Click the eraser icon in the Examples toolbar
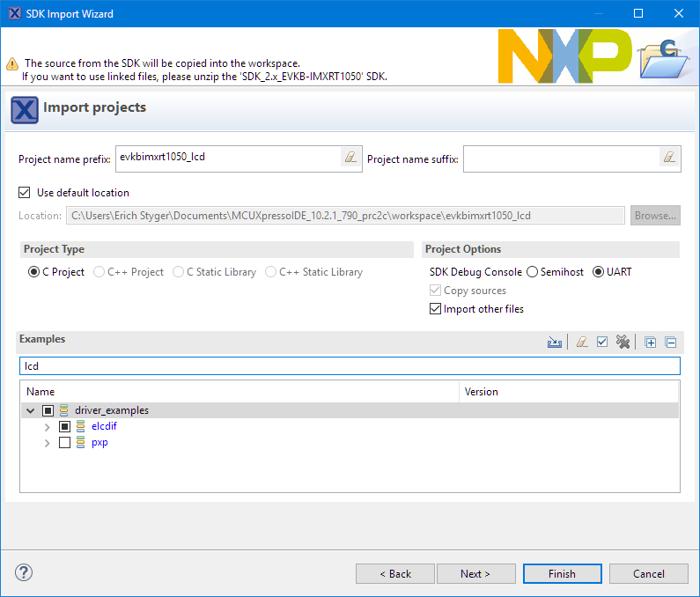Image resolution: width=700 pixels, height=597 pixels. click(x=582, y=343)
